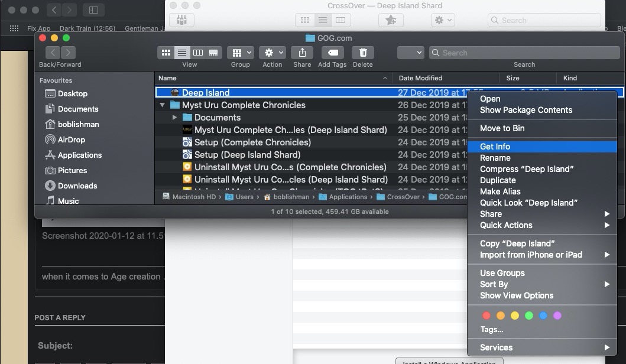This screenshot has height=364, width=626.
Task: Sort by Name column header
Action: [x=274, y=78]
